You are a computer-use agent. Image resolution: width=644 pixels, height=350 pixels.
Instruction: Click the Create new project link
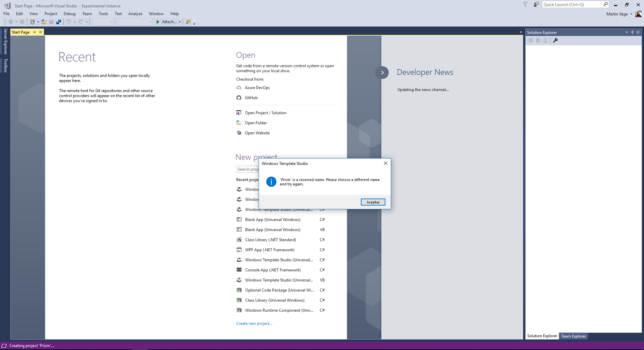pyautogui.click(x=254, y=323)
